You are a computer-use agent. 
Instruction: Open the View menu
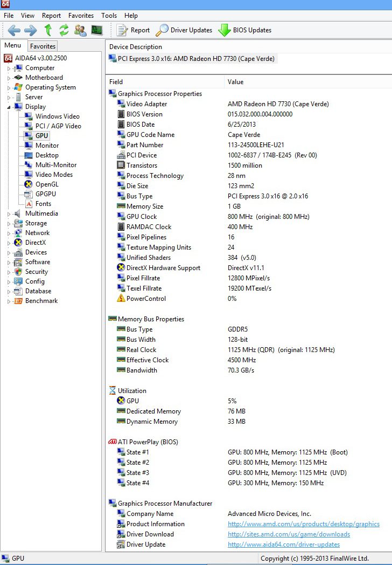click(x=27, y=16)
